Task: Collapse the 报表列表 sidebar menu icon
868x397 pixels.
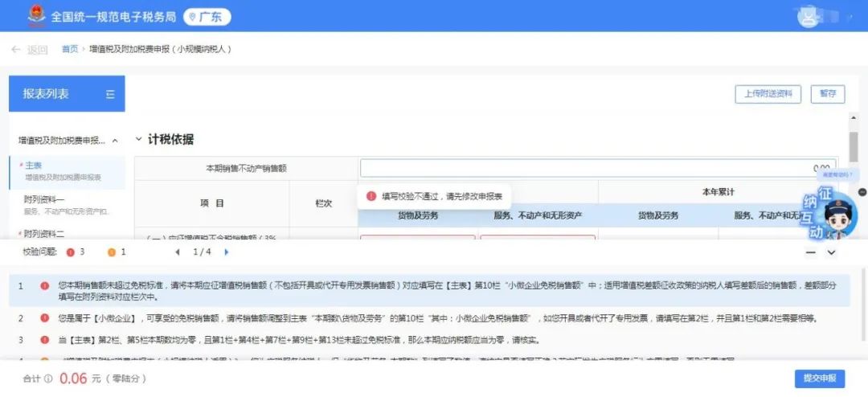Action: point(110,94)
